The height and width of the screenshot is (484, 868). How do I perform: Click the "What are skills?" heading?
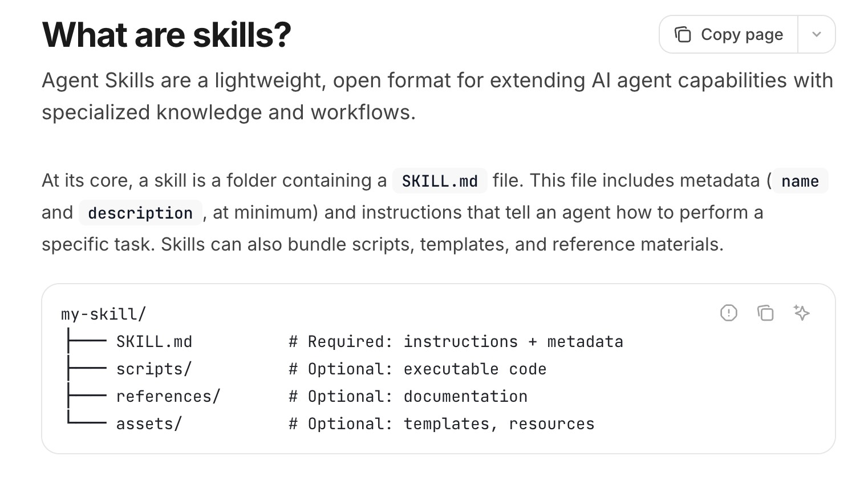click(x=167, y=35)
